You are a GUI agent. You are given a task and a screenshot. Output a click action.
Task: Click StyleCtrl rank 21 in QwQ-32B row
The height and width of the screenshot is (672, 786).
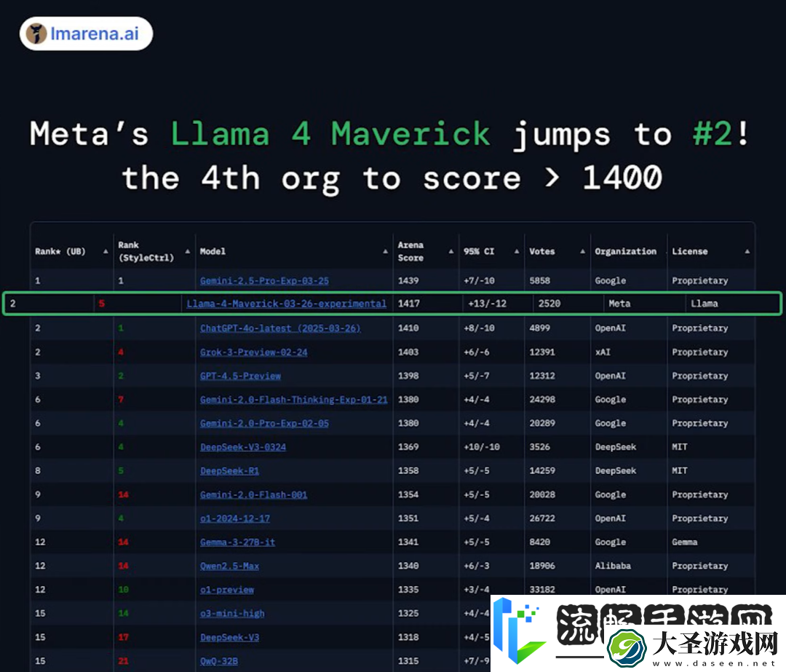click(123, 661)
